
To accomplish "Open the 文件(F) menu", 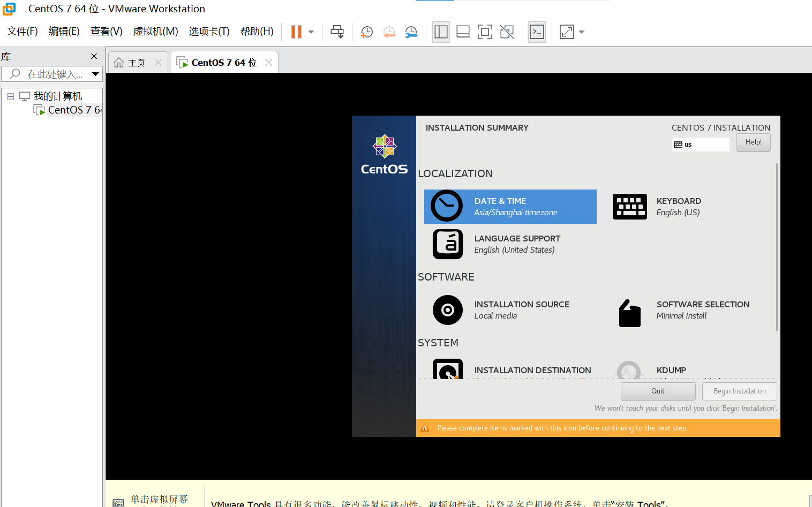I will coord(22,32).
